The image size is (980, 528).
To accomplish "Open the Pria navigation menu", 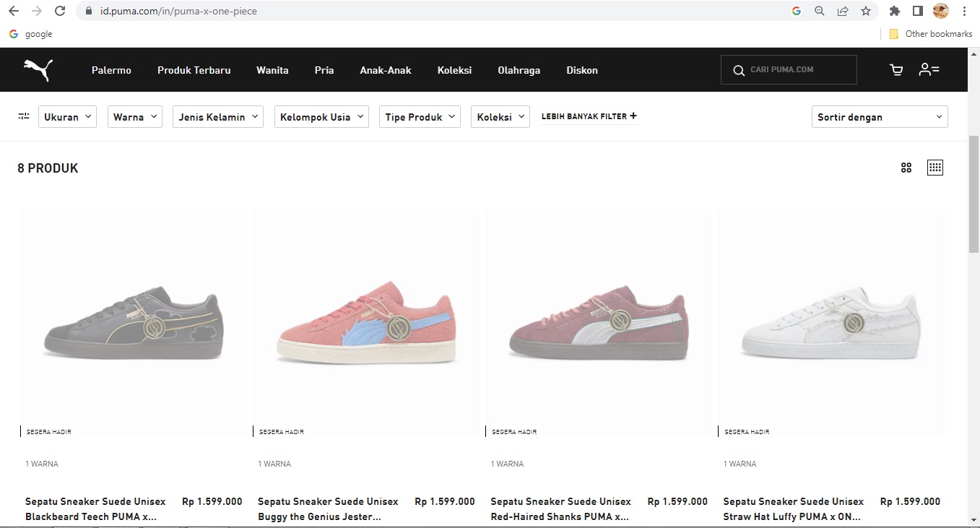I will click(324, 70).
